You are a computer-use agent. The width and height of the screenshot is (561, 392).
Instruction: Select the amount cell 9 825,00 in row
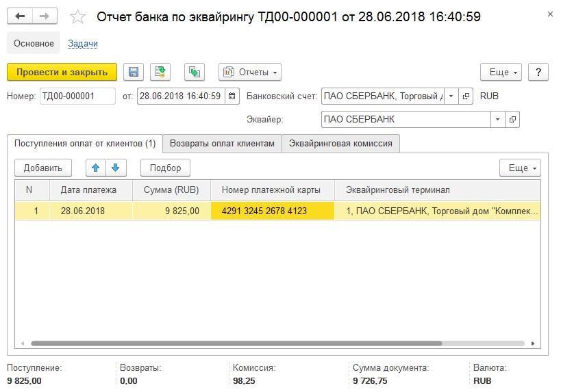coord(172,211)
